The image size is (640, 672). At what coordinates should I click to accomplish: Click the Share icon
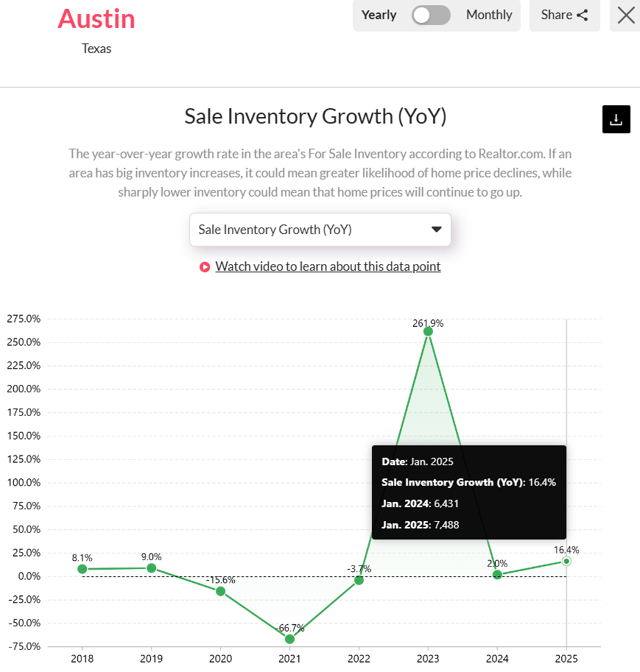pyautogui.click(x=581, y=14)
